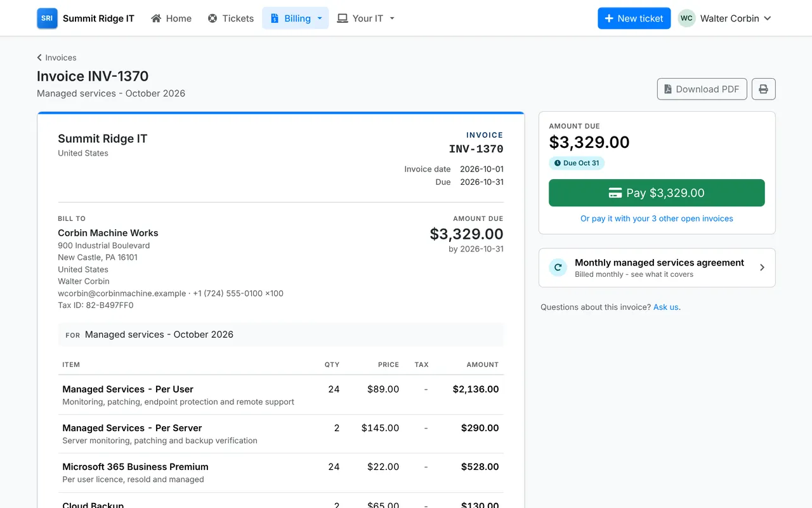Open the Billing menu
The image size is (812, 508).
click(x=296, y=18)
